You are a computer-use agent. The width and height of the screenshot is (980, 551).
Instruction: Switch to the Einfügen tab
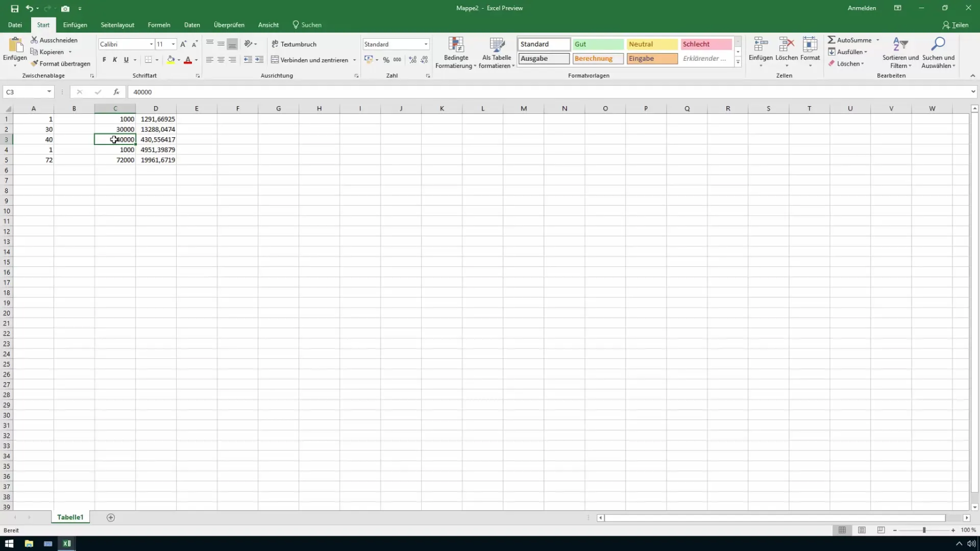click(75, 24)
